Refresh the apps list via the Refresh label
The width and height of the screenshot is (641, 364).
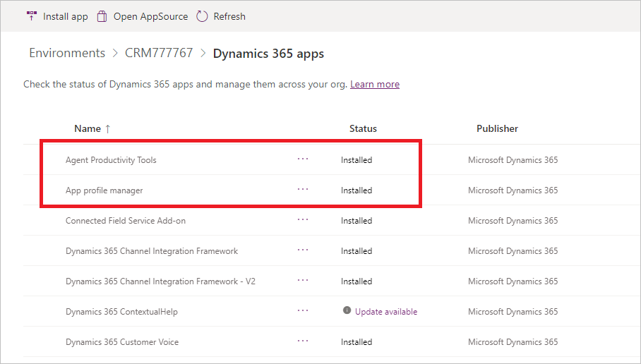[x=229, y=17]
